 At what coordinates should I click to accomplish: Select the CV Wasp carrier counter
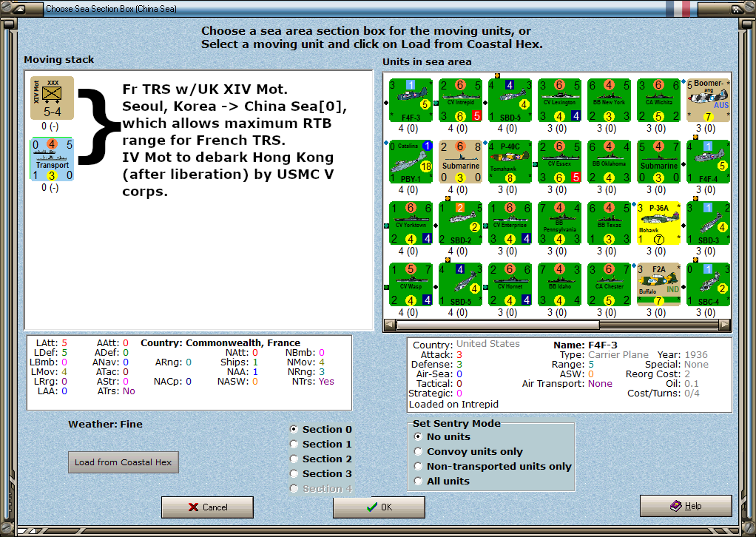(411, 285)
